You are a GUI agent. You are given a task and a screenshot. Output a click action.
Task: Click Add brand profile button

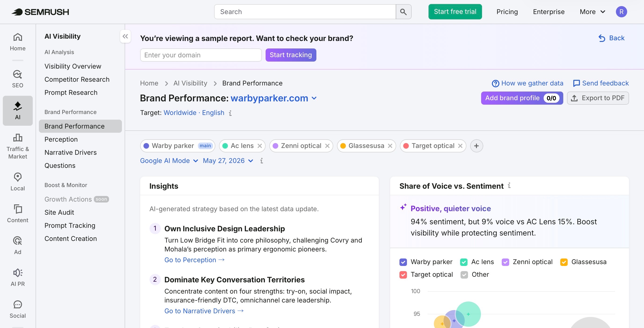coord(522,98)
